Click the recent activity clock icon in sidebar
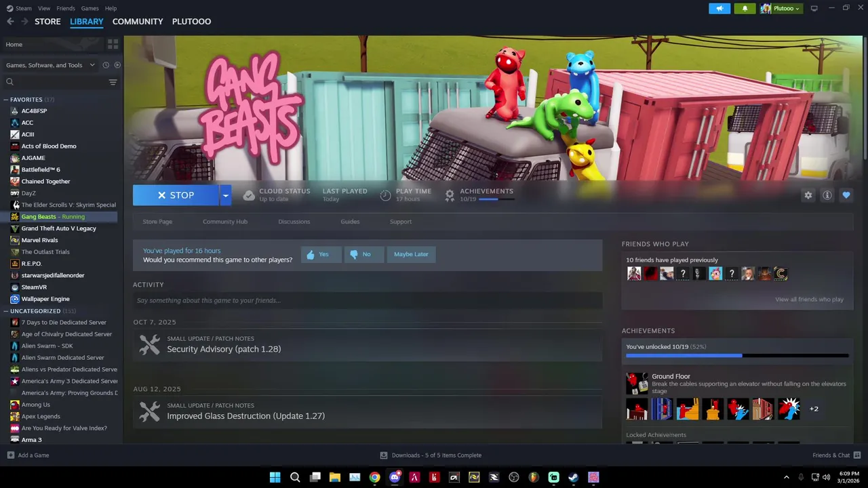This screenshot has height=488, width=868. (x=106, y=65)
